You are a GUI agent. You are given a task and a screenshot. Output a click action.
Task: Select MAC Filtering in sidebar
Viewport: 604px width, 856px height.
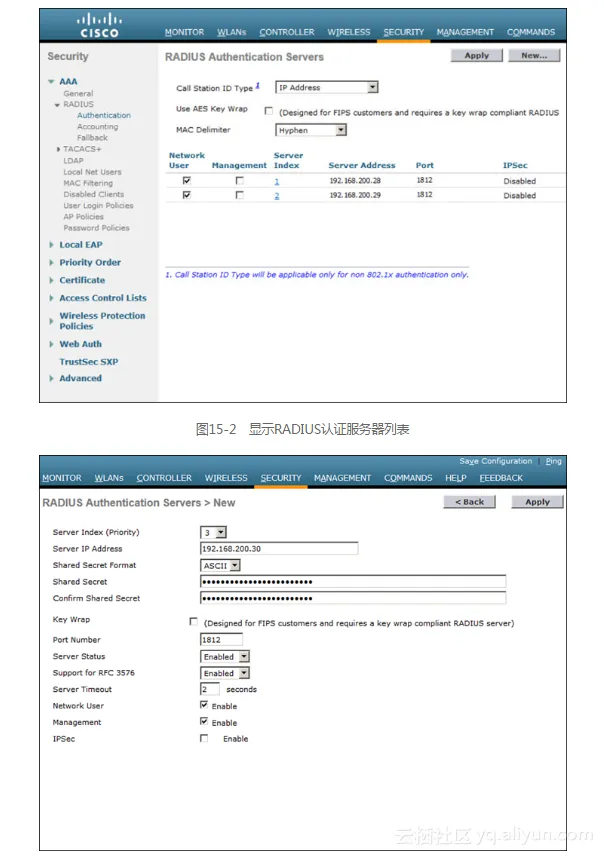(88, 183)
